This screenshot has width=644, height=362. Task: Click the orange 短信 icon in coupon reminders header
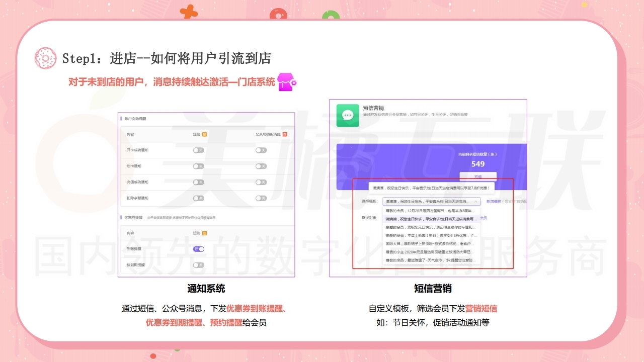(x=205, y=233)
